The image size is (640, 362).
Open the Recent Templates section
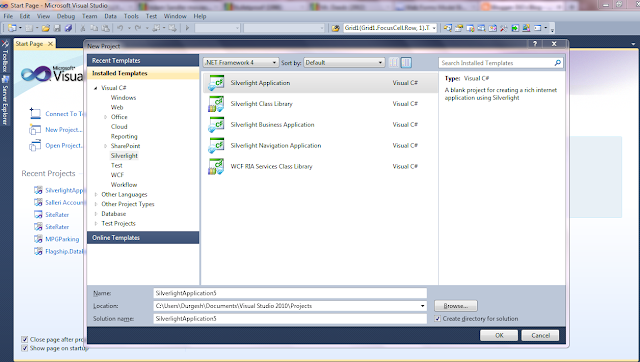click(x=143, y=60)
